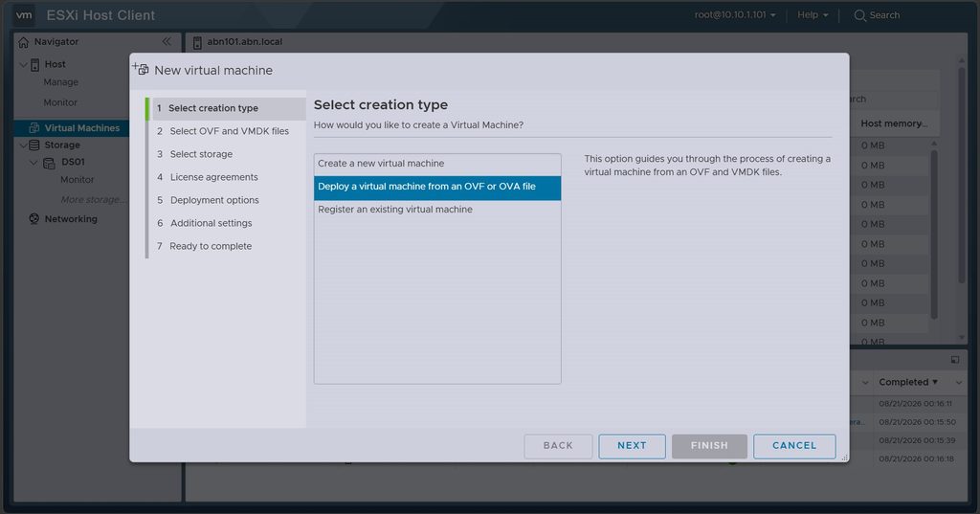Open Manage under Host in Navigator
The image size is (980, 514).
60,82
